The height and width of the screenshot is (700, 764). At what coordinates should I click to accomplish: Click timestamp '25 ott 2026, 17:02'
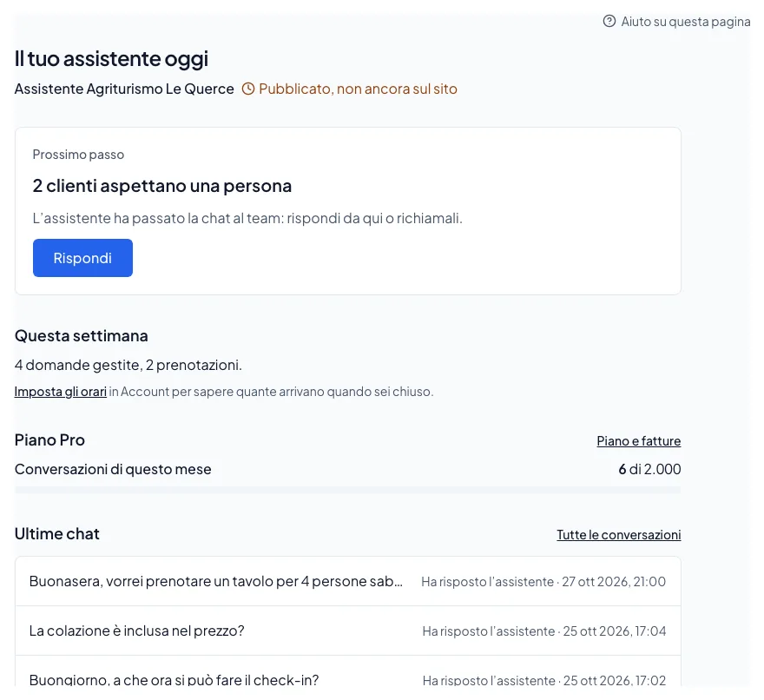click(x=615, y=681)
